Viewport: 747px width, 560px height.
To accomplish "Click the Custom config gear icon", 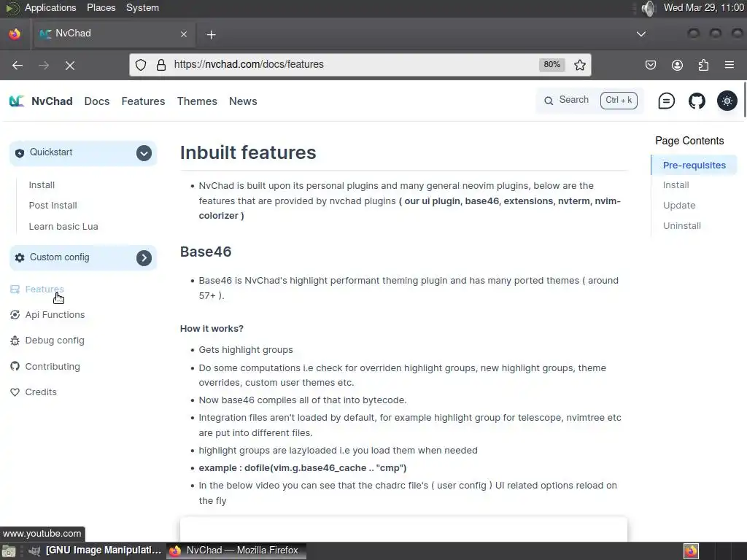I will click(x=20, y=257).
